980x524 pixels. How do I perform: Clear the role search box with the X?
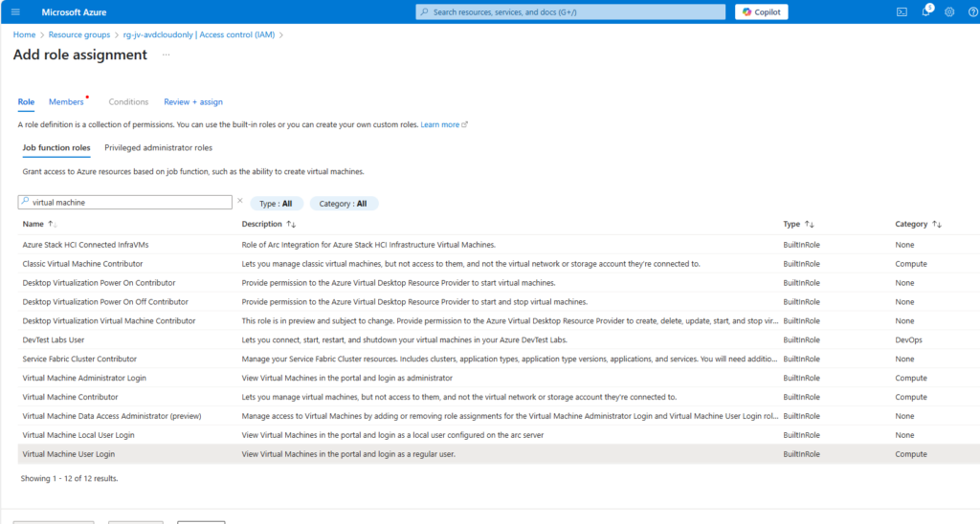click(x=240, y=201)
